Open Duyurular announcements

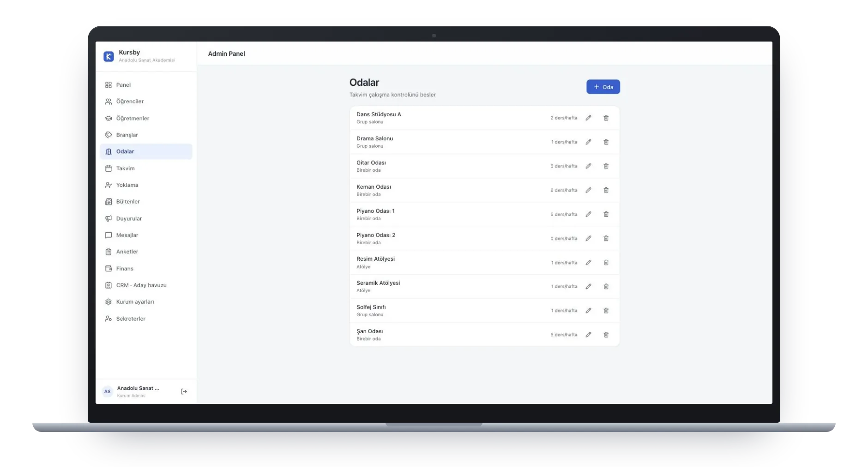tap(146, 218)
